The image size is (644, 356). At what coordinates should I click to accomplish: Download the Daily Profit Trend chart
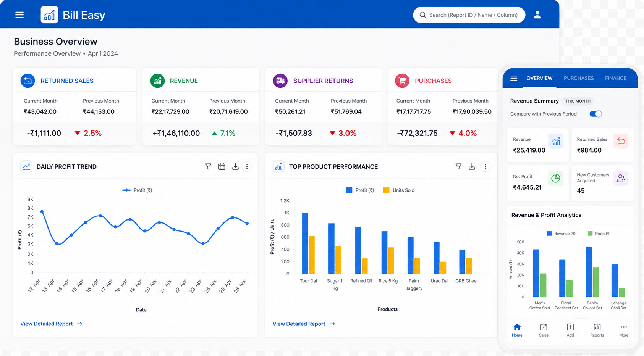pos(235,166)
